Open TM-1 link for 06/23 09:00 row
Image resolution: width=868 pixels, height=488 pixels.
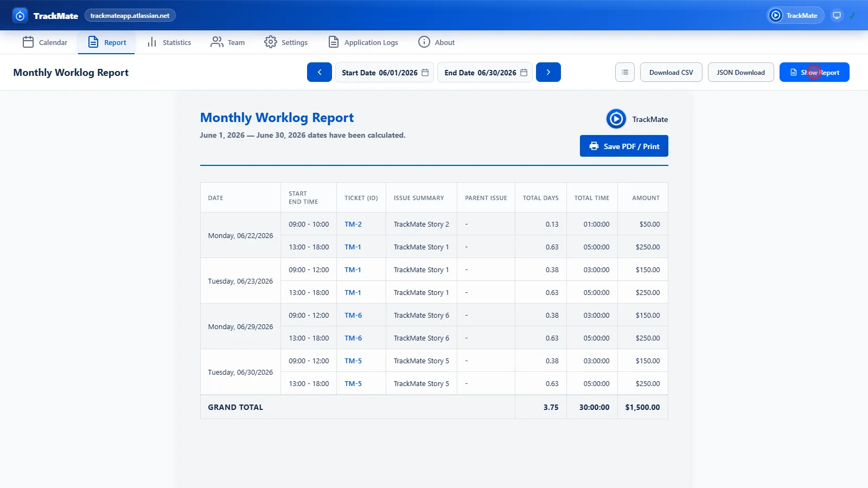[353, 269]
